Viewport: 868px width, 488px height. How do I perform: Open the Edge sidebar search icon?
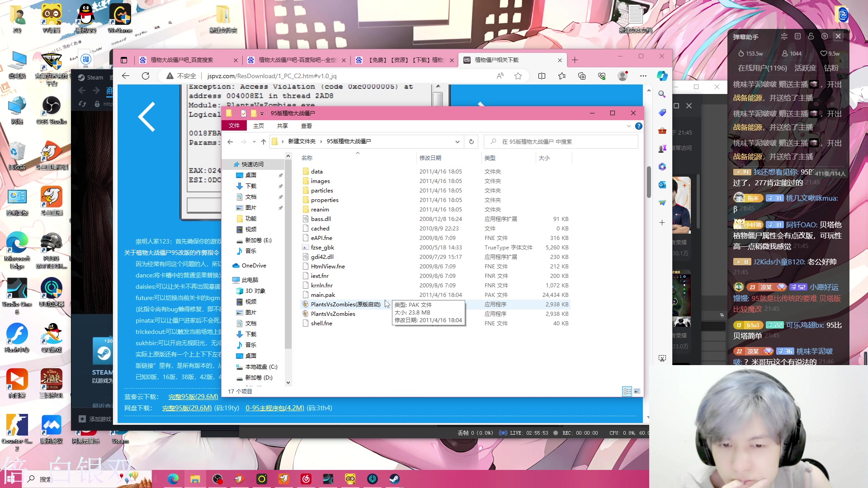pyautogui.click(x=662, y=94)
